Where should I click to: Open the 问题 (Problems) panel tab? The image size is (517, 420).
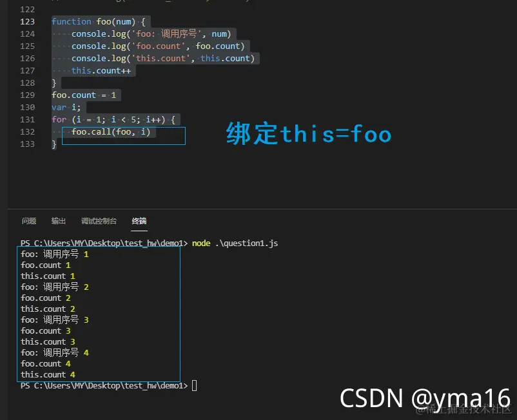coord(28,221)
